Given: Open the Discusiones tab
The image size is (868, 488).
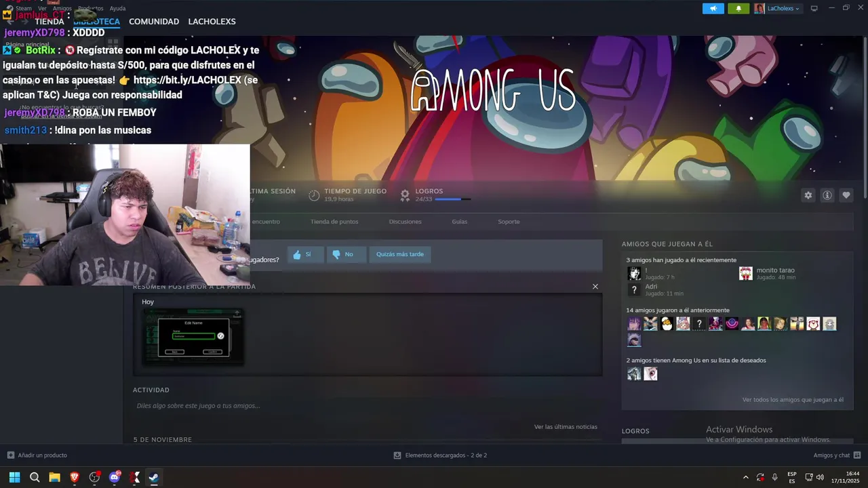Looking at the screenshot, I should tap(405, 222).
